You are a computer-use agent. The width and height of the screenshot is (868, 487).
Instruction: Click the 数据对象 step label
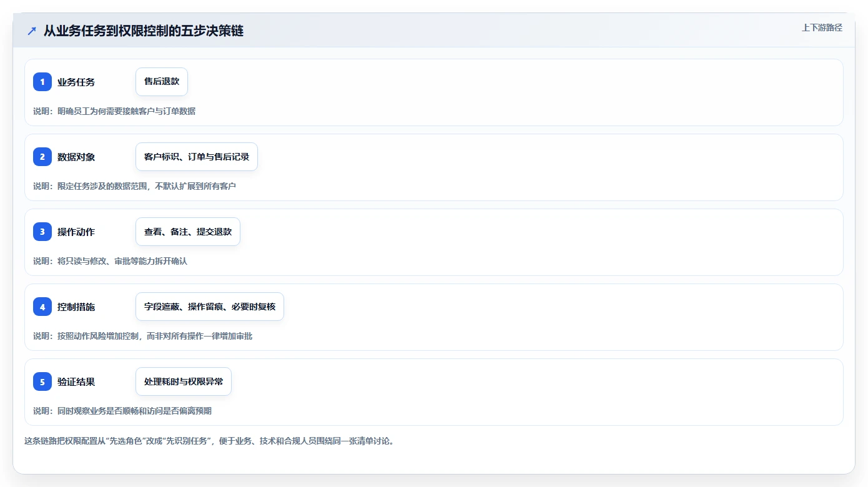pos(76,157)
